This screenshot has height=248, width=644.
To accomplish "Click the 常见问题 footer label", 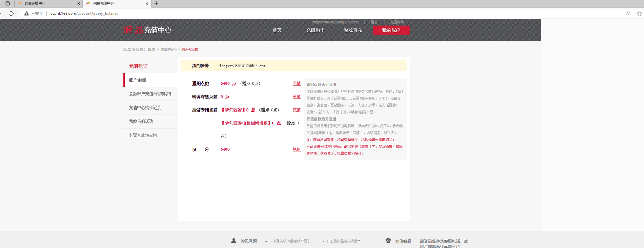I will 249,241.
